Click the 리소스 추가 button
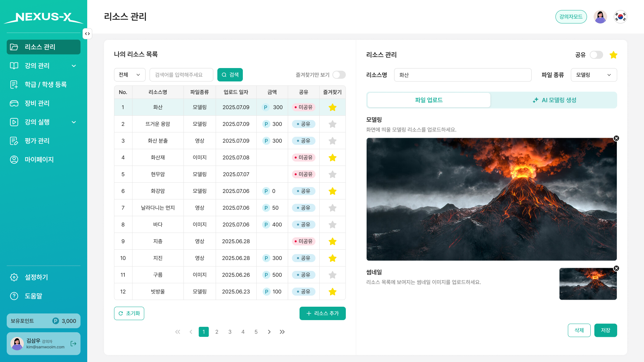 coord(322,313)
